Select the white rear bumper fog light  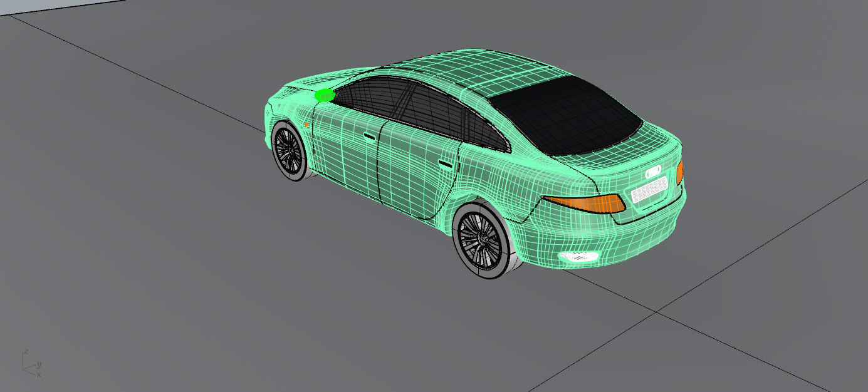tap(578, 255)
